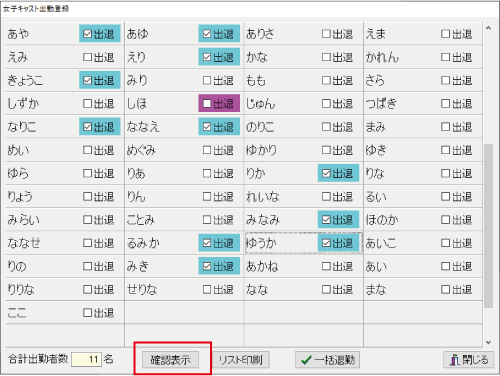This screenshot has height=376, width=500.
Task: Check 出退 checkbox for めい
Action: pyautogui.click(x=87, y=150)
